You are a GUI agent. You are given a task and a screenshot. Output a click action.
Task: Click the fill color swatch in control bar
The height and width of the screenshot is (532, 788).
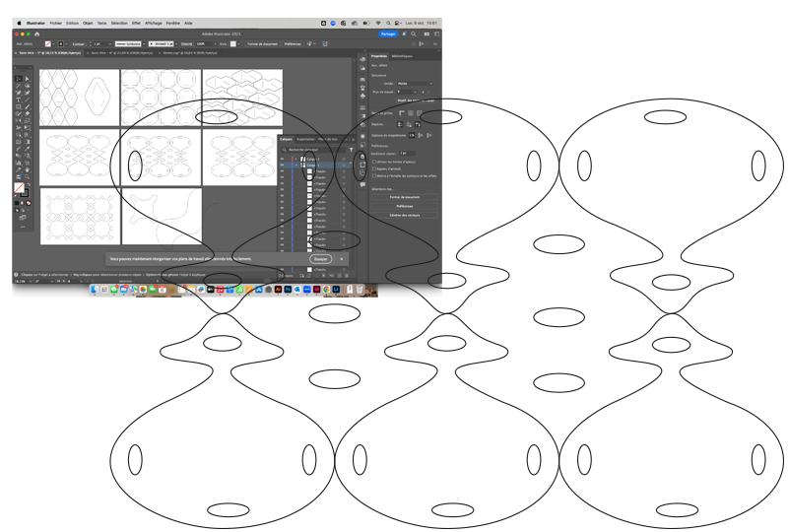tap(47, 43)
